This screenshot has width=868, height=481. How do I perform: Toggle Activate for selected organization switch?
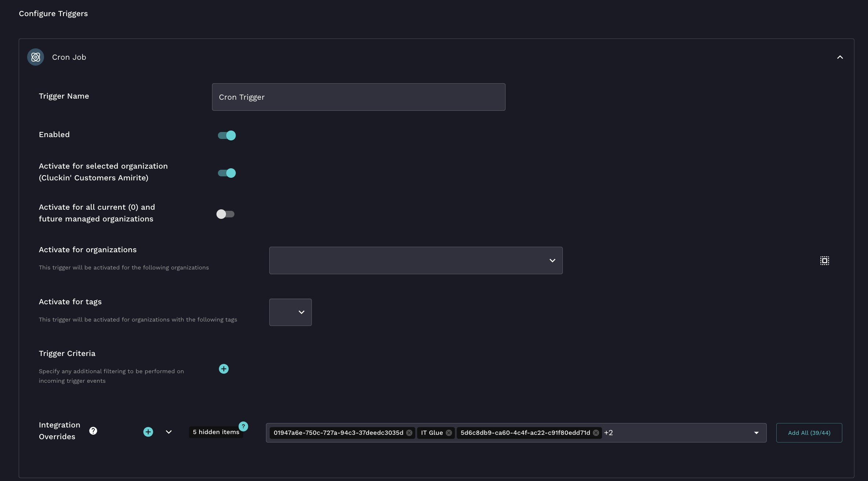coord(227,173)
